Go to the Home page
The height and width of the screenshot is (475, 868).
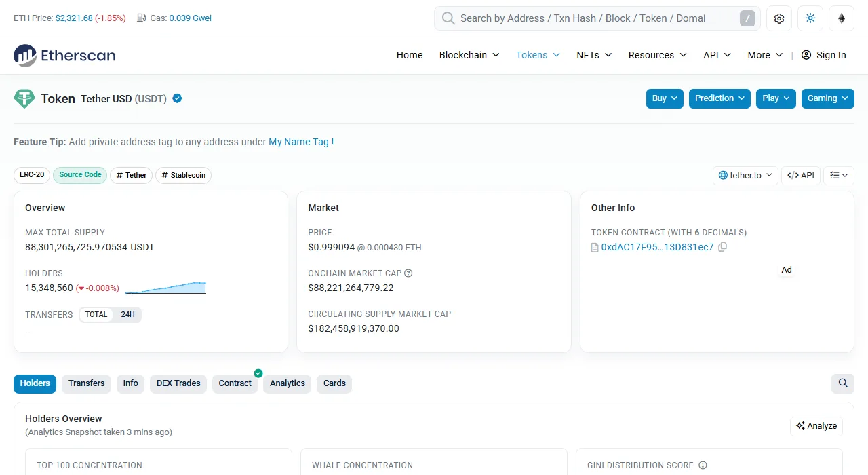pos(410,55)
